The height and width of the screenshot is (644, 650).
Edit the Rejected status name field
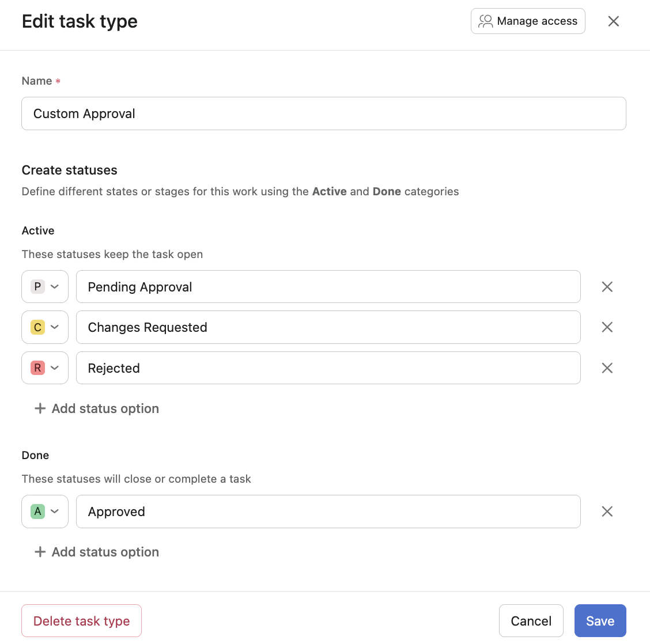coord(328,368)
